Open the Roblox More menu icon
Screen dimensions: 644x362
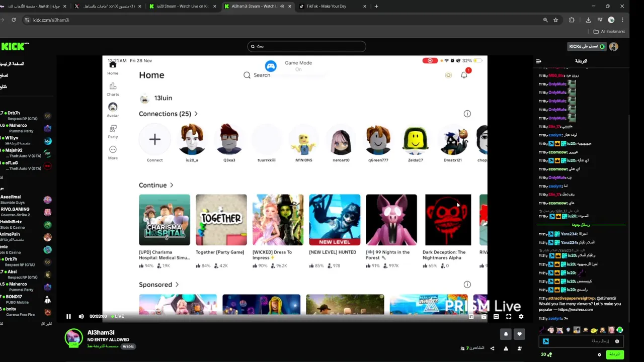pos(113,149)
